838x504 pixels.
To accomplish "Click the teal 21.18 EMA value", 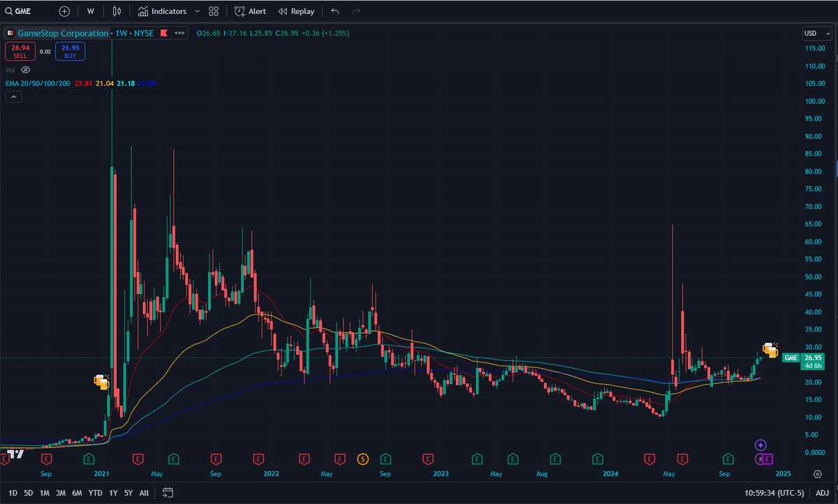I will click(x=126, y=84).
